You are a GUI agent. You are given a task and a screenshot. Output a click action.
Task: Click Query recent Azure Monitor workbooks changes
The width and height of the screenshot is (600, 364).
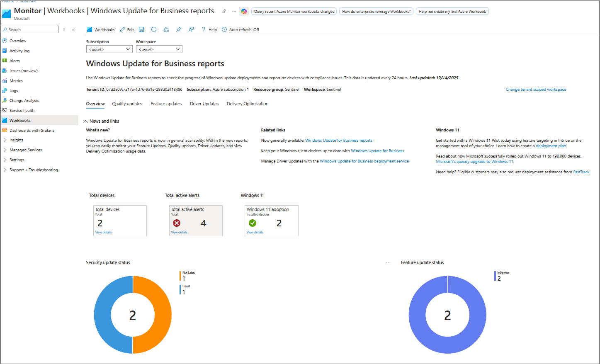[294, 12]
